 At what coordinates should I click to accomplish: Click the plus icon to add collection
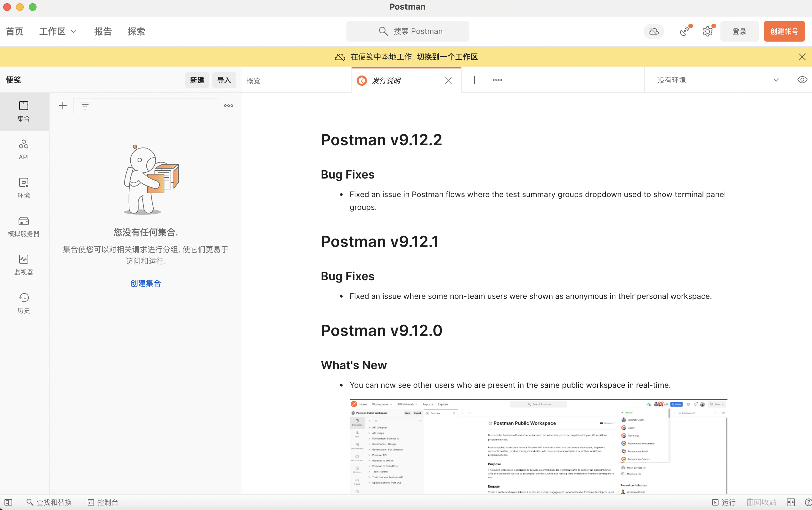pyautogui.click(x=63, y=106)
